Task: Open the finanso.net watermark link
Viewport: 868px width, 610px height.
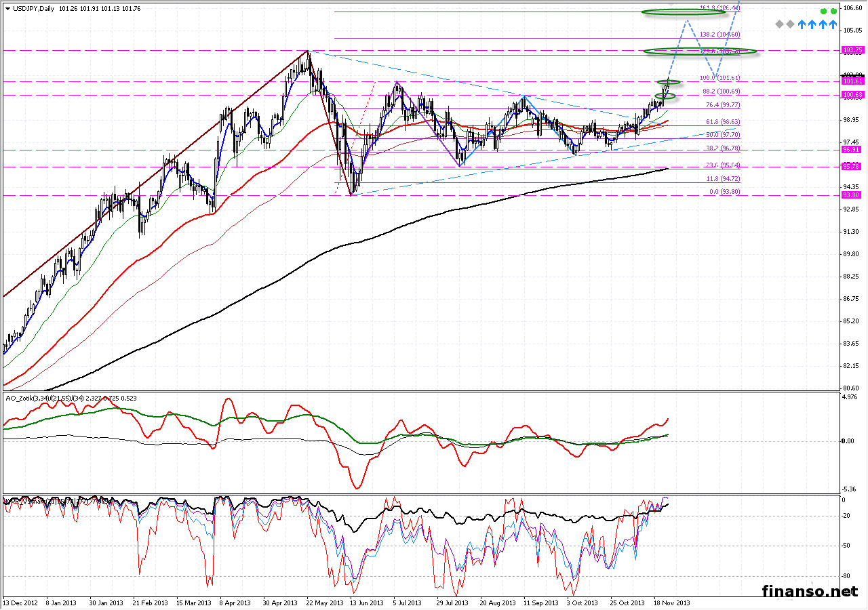Action: click(810, 591)
